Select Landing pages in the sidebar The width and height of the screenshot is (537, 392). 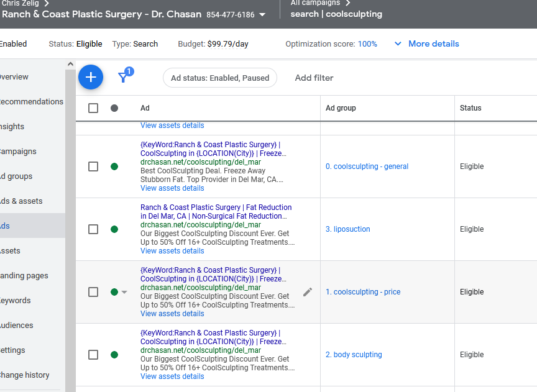[x=24, y=276]
